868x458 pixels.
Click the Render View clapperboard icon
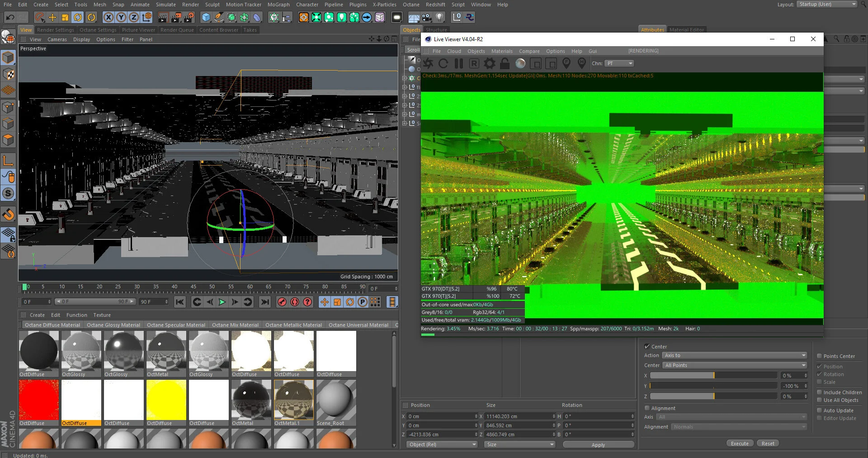163,18
